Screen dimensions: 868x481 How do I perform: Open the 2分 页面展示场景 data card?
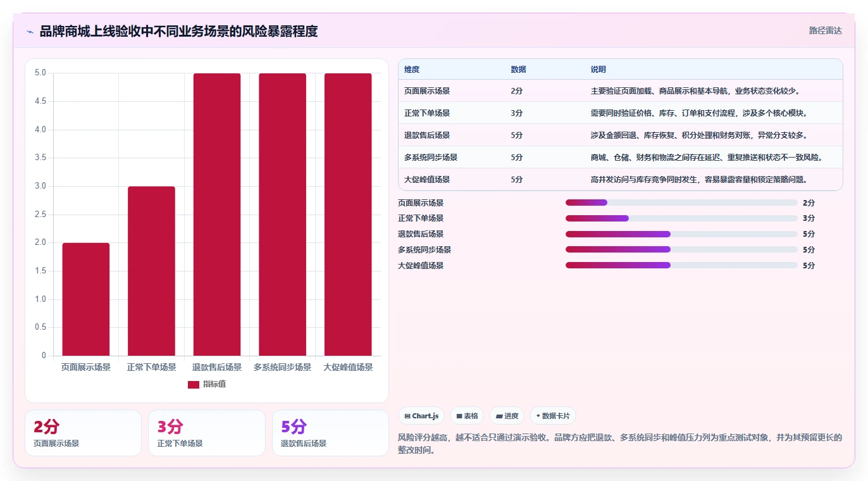click(83, 433)
